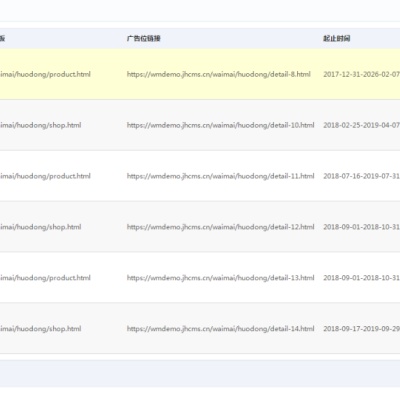Screen dimensions: 400x400
Task: Open the detail-10.html ad link
Action: click(220, 125)
